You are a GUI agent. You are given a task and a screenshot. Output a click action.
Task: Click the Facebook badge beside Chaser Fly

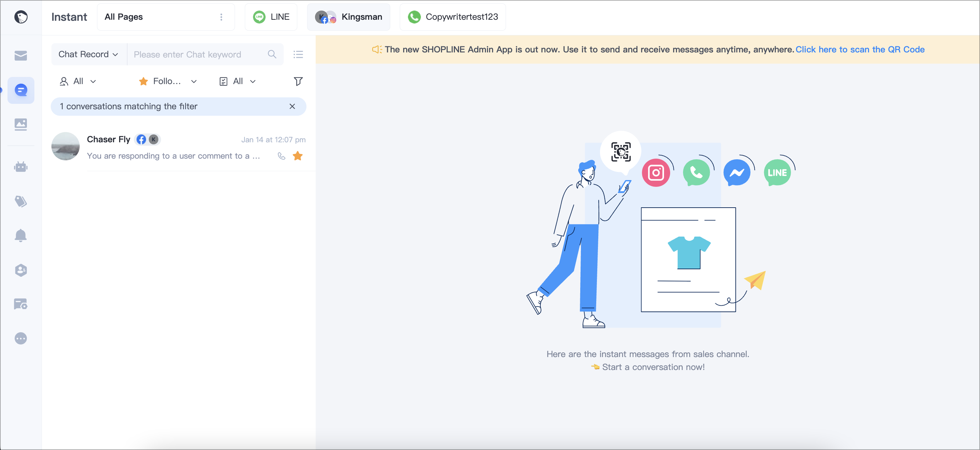141,140
